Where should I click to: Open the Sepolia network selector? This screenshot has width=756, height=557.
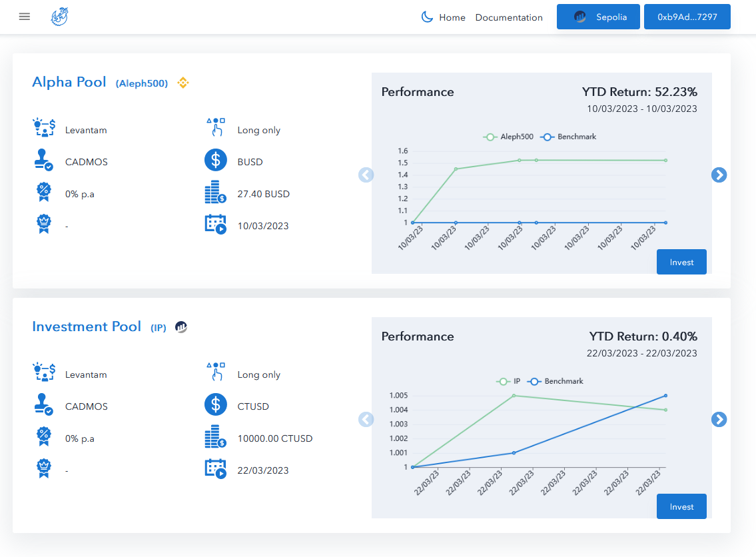598,17
